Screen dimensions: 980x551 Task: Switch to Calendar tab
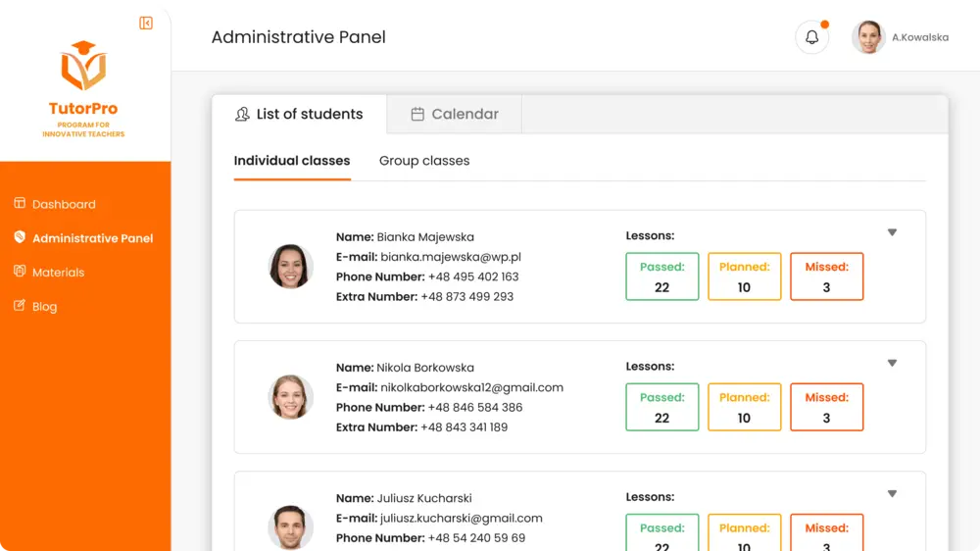click(x=455, y=114)
